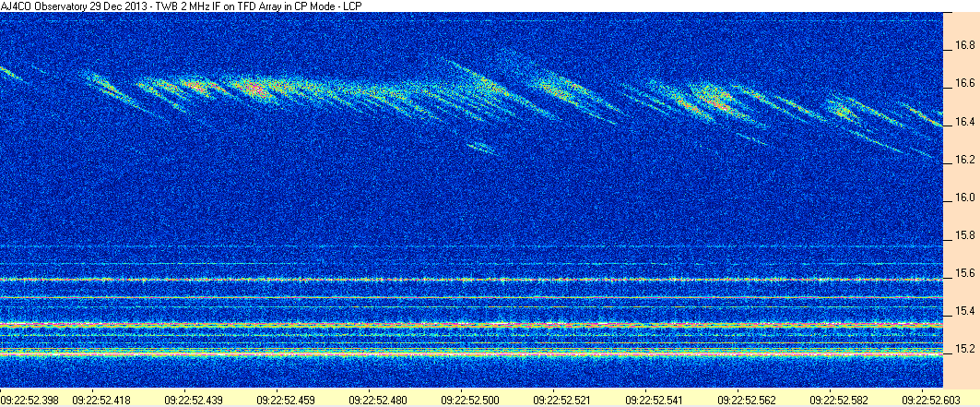Select the 16.8 frequency axis label
Screen dimensions: 980x407
click(965, 45)
